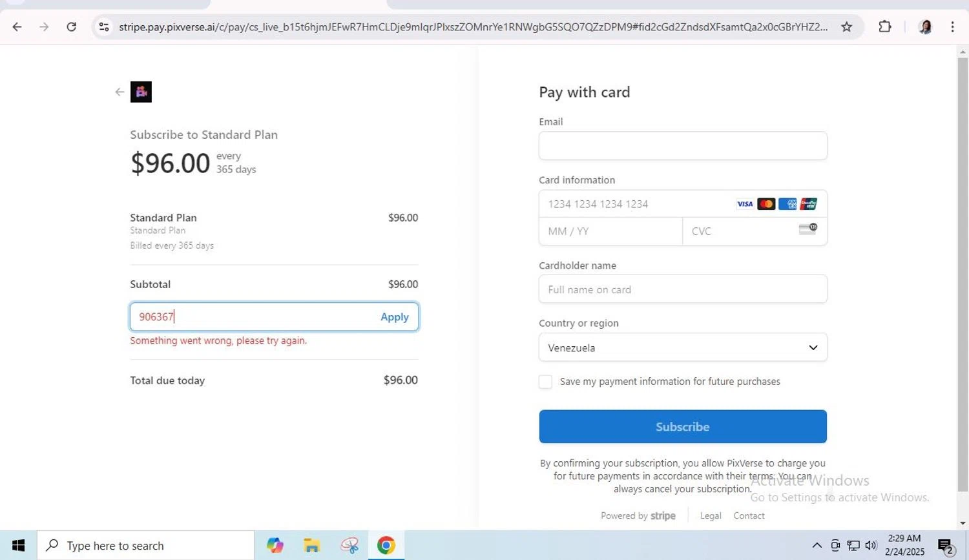Open Copilot from the taskbar
The image size is (969, 560).
pyautogui.click(x=275, y=546)
